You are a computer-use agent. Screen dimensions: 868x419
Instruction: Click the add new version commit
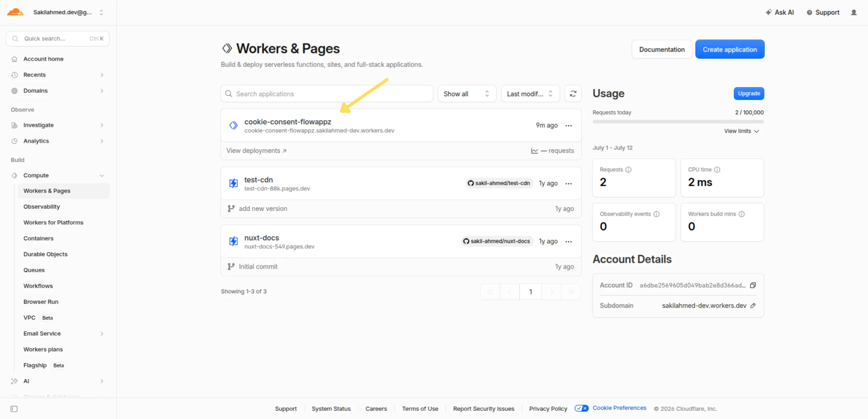(263, 209)
